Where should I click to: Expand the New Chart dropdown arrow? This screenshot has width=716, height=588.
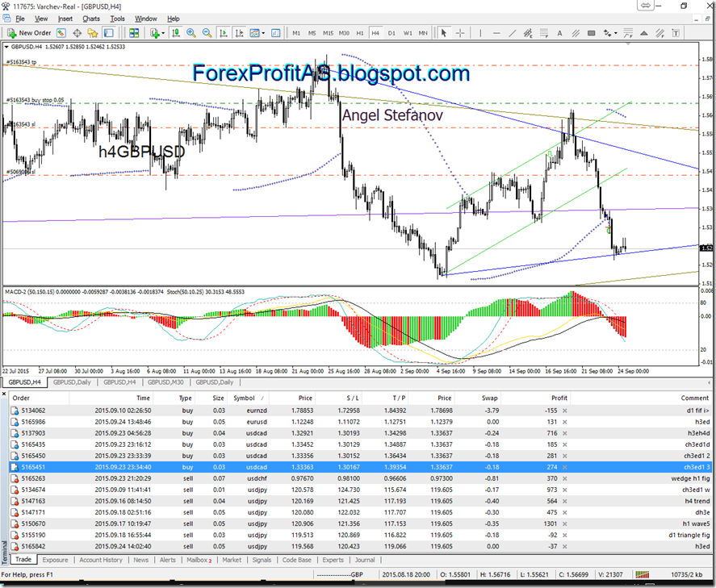[162, 33]
